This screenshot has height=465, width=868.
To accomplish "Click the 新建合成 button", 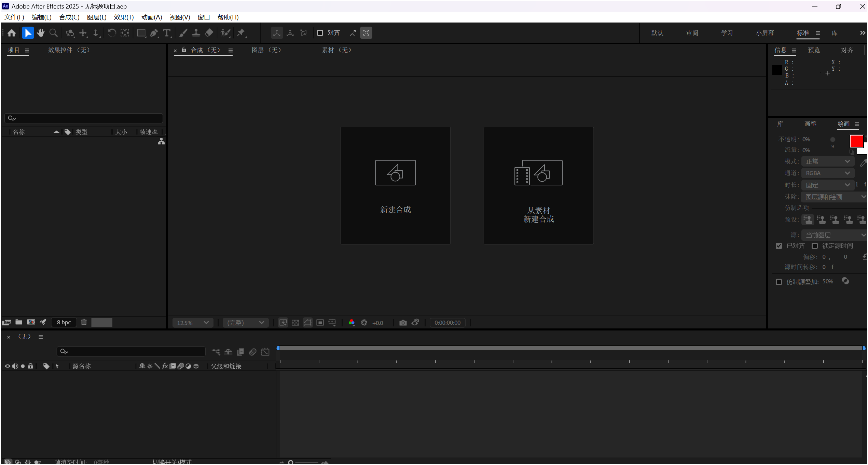I will [x=395, y=185].
